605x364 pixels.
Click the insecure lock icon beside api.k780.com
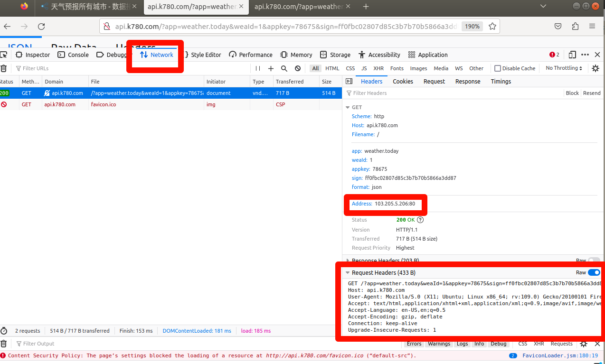(47, 93)
